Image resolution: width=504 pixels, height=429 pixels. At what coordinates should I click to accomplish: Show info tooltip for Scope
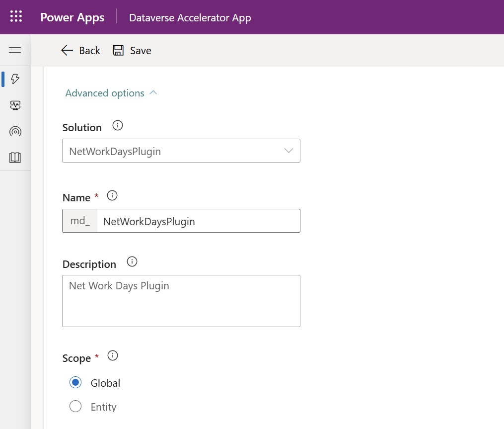pyautogui.click(x=113, y=355)
